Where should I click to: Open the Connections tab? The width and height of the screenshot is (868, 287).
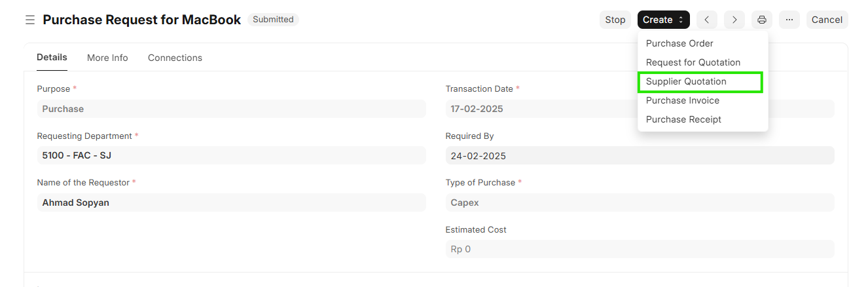click(x=175, y=58)
